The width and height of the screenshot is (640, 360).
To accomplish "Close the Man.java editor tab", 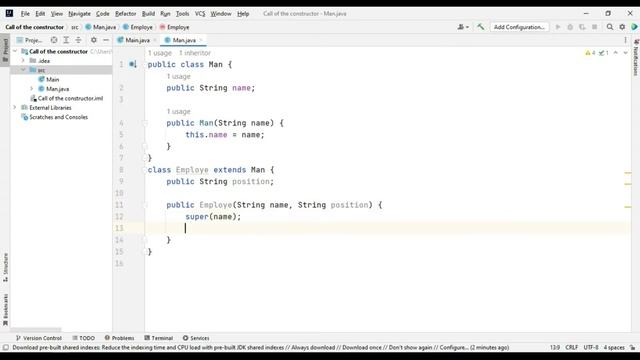I will click(201, 40).
